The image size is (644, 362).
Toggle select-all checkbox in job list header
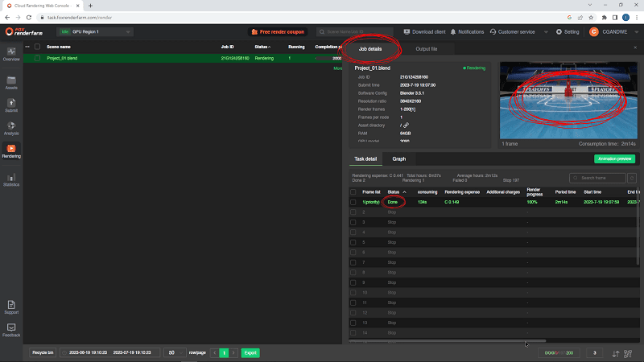coord(37,47)
